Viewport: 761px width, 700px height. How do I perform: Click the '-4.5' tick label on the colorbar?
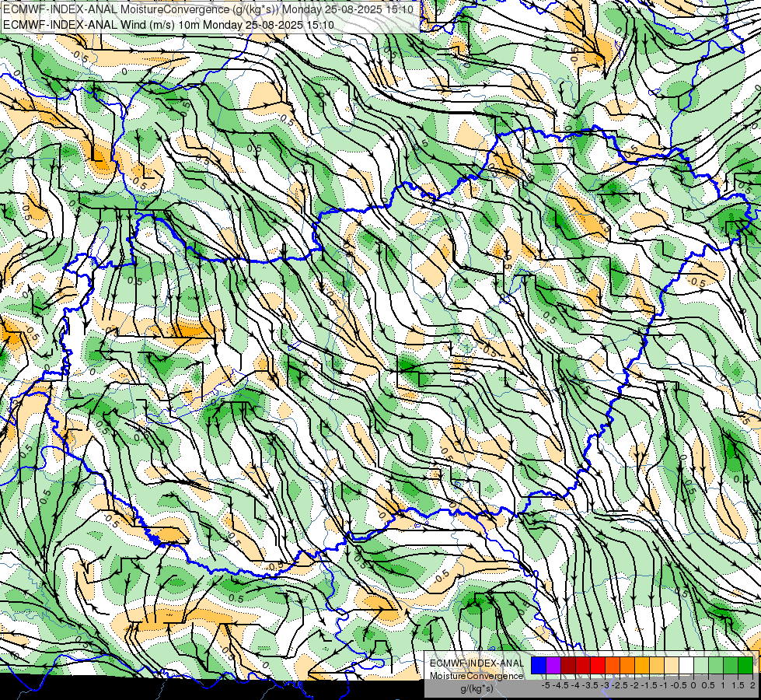click(560, 685)
